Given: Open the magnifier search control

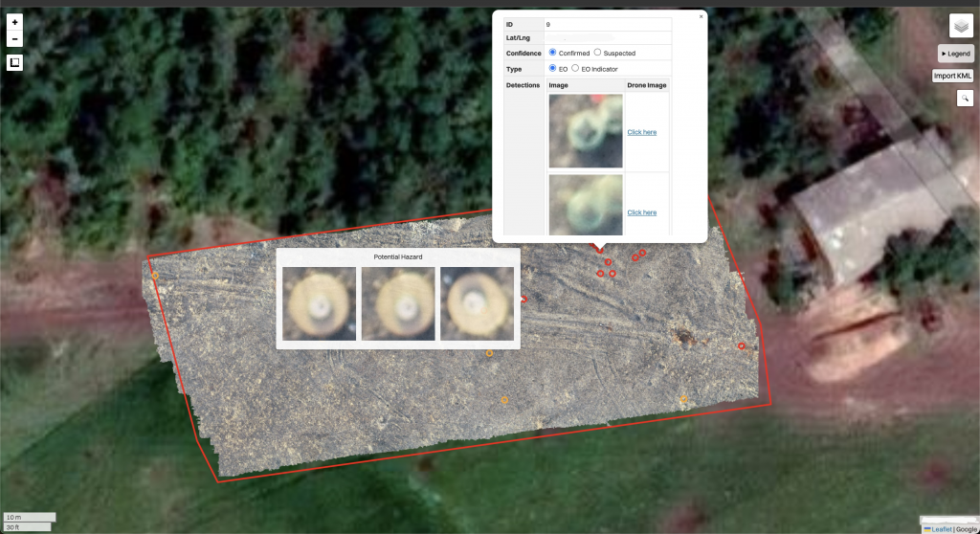Looking at the screenshot, I should pyautogui.click(x=965, y=99).
